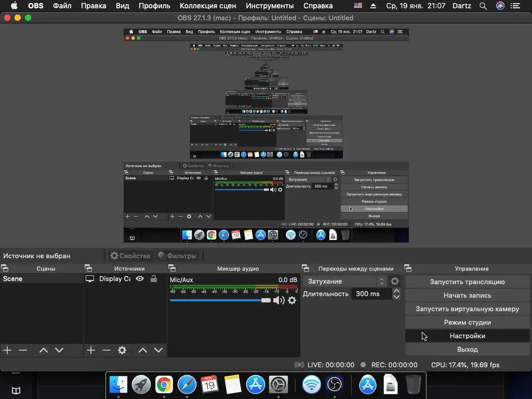Switch input language flag icon

358,6
